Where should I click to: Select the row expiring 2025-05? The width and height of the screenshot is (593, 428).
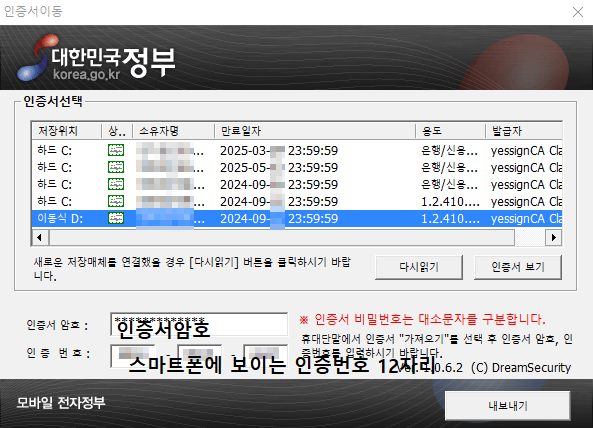coord(297,167)
